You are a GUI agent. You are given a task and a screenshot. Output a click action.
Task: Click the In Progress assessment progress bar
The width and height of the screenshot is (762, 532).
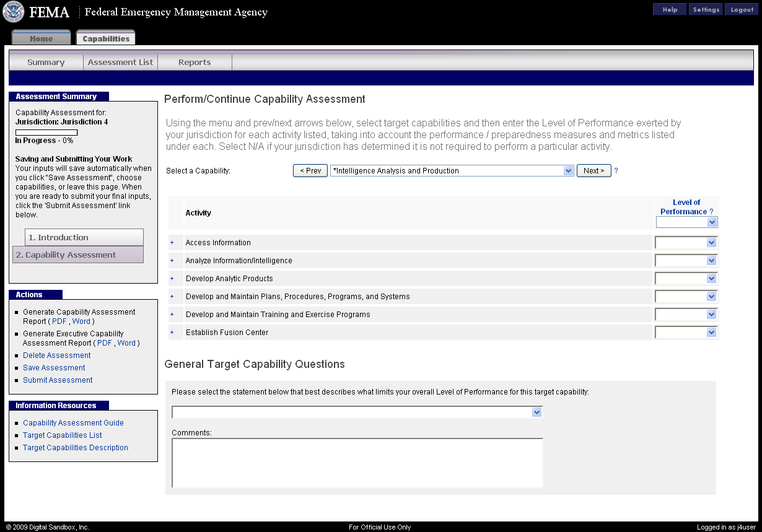46,132
